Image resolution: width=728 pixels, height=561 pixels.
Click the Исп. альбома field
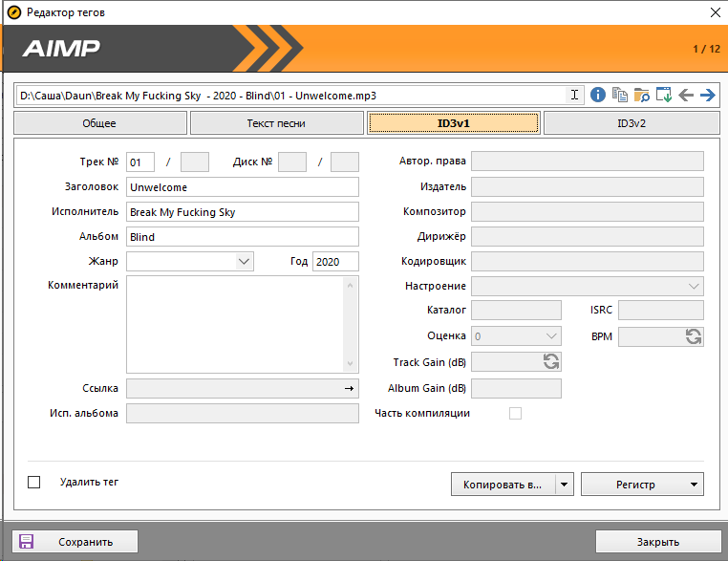[243, 413]
